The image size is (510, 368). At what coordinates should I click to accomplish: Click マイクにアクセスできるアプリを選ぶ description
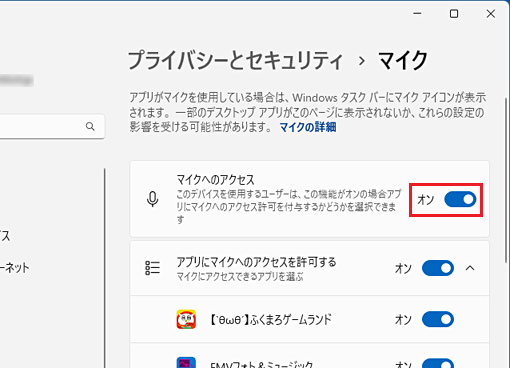coord(240,277)
